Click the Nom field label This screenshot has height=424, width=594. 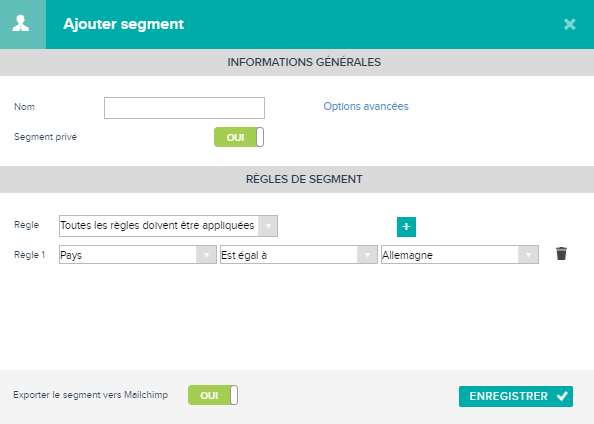pyautogui.click(x=24, y=107)
